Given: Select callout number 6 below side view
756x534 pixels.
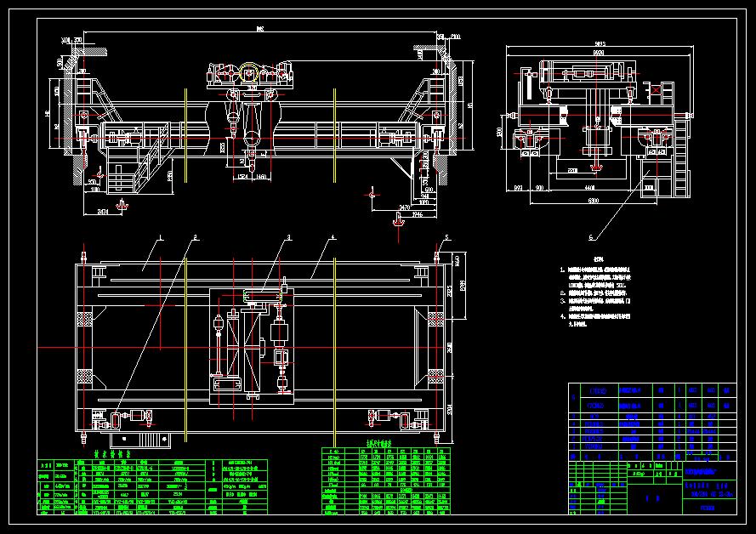Looking at the screenshot, I should point(591,236).
